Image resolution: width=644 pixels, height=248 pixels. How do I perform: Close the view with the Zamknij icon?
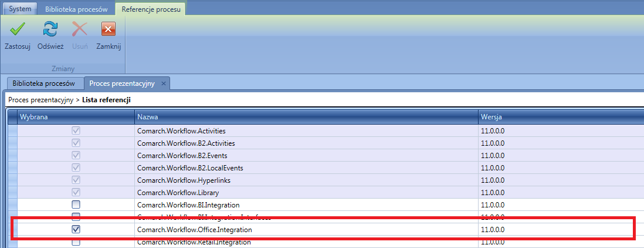[x=109, y=29]
